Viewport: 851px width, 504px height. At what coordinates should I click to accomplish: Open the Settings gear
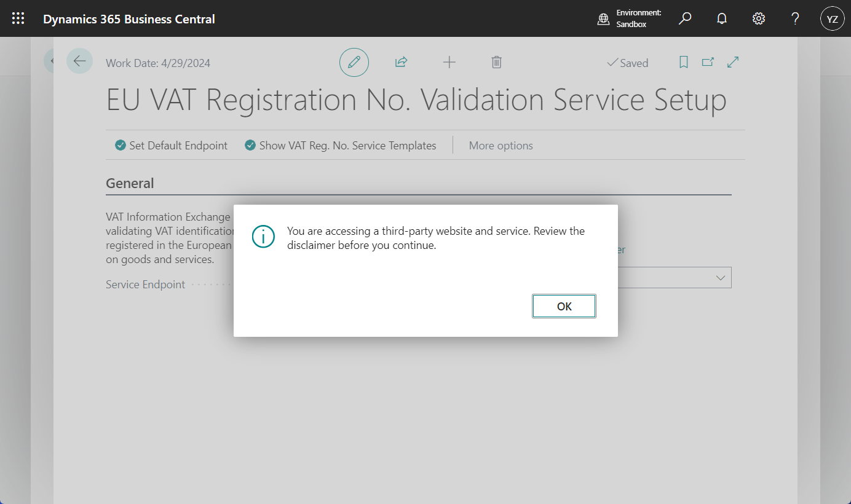click(x=758, y=18)
